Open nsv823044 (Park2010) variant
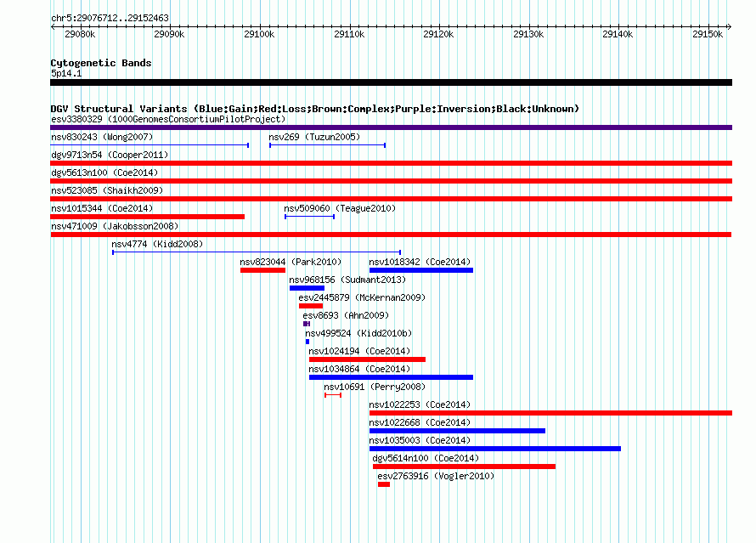 pos(291,262)
